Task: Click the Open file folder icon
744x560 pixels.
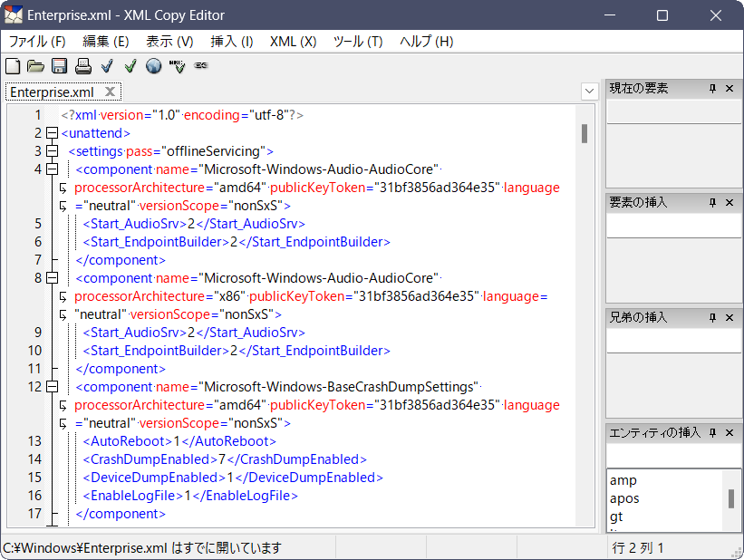Action: point(35,66)
